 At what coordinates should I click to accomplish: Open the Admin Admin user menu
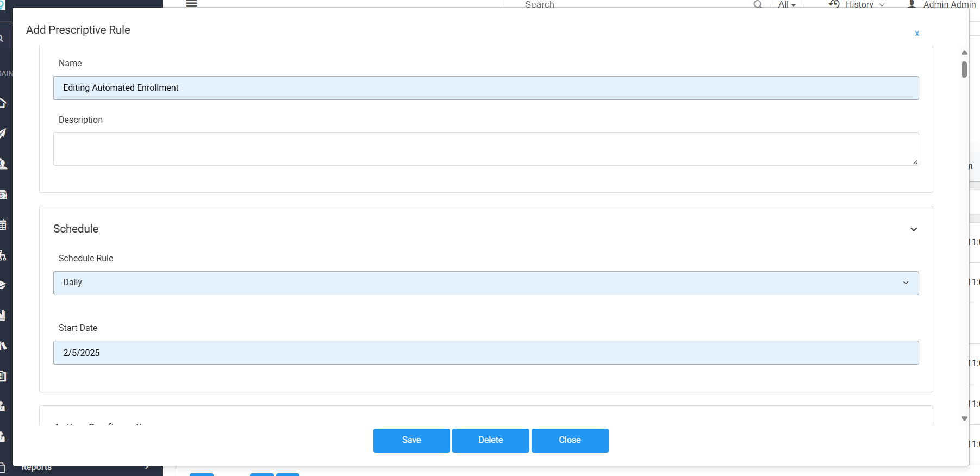(942, 4)
